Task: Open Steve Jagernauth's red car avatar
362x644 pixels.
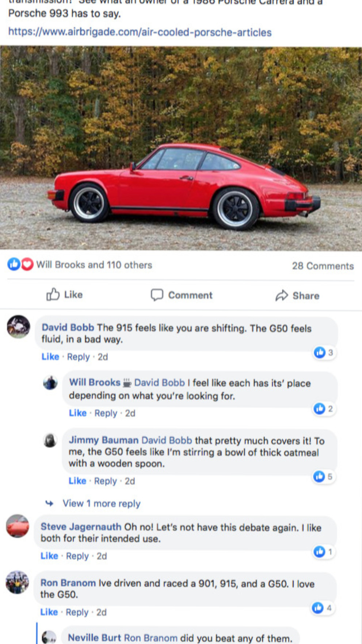Action: tap(18, 526)
